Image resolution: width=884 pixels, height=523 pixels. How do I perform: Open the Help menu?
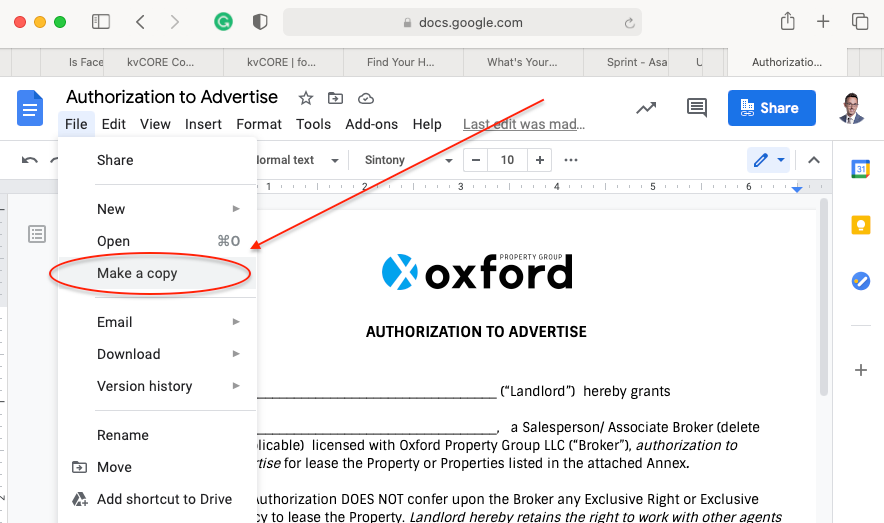pos(427,124)
